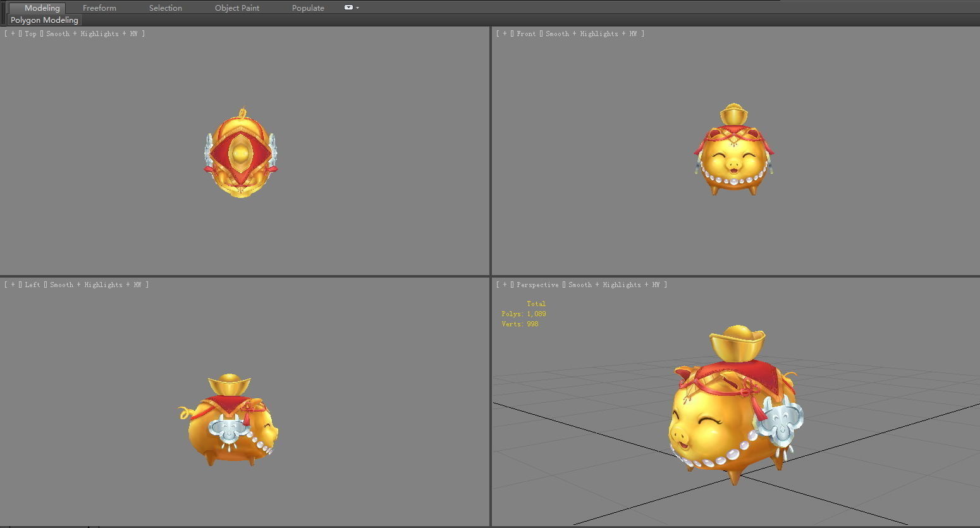Open the Populate ribbon tab
This screenshot has width=980, height=528.
pos(308,8)
